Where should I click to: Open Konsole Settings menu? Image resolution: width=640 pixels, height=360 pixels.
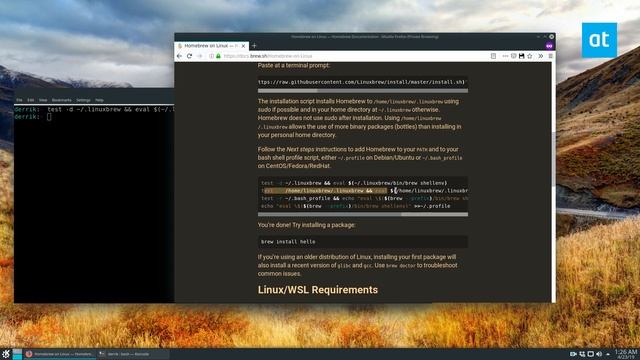click(83, 100)
